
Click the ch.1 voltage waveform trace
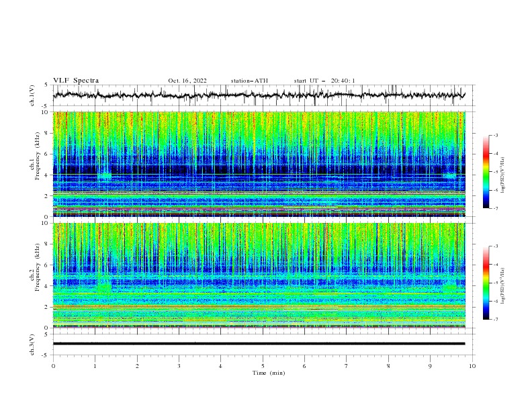coord(259,95)
